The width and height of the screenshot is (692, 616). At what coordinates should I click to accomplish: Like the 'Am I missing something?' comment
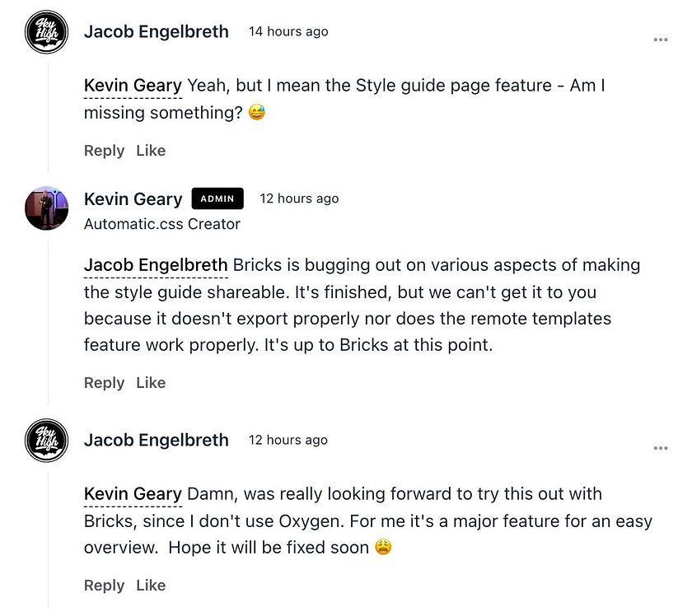151,151
